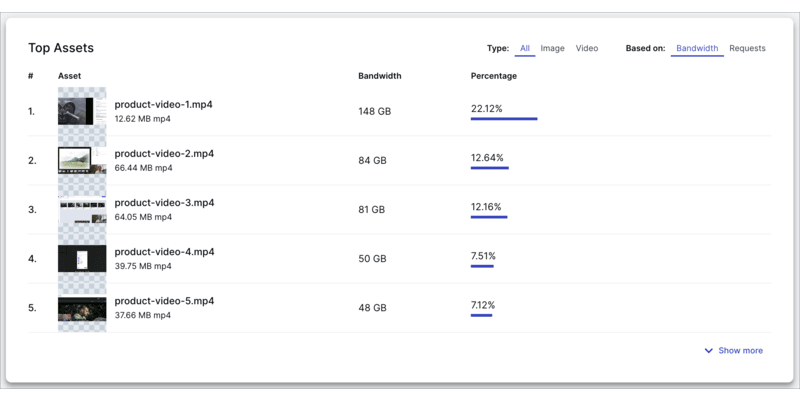Click the 12.16% percentage text
Viewport: 800px width, 400px height.
[486, 207]
